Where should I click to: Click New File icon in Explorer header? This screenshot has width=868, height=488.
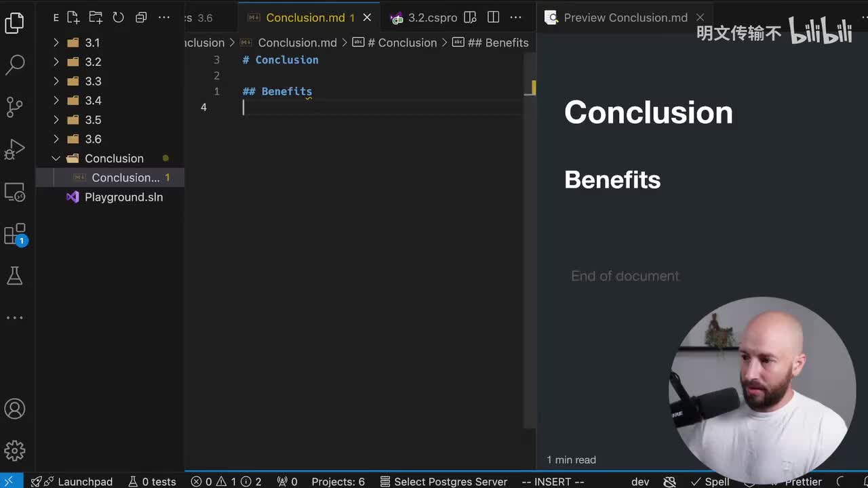click(x=73, y=18)
